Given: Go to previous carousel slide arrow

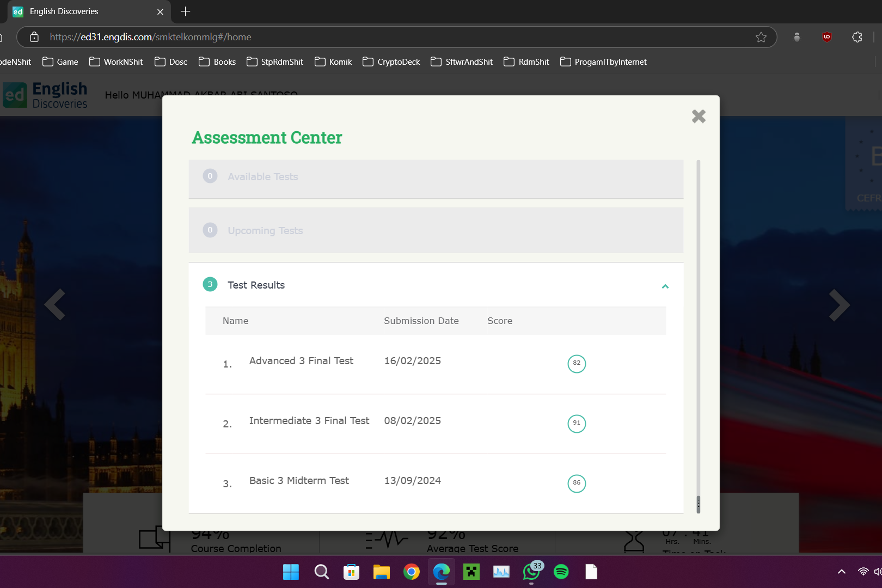Looking at the screenshot, I should tap(55, 304).
